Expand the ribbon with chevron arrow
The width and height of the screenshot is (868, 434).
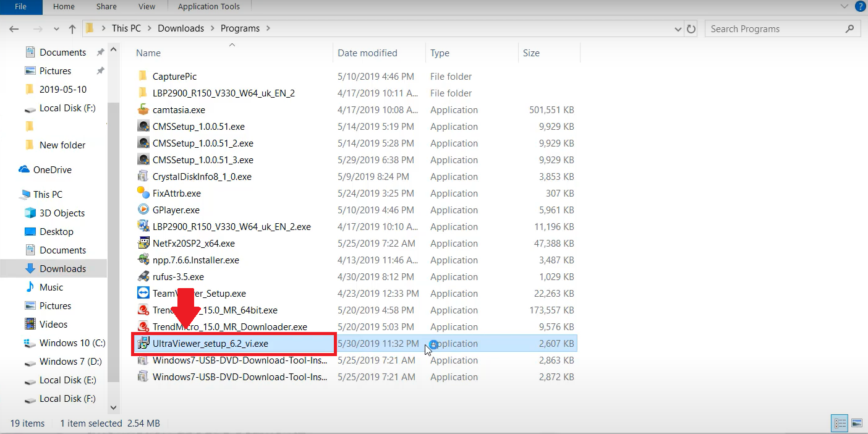click(845, 6)
